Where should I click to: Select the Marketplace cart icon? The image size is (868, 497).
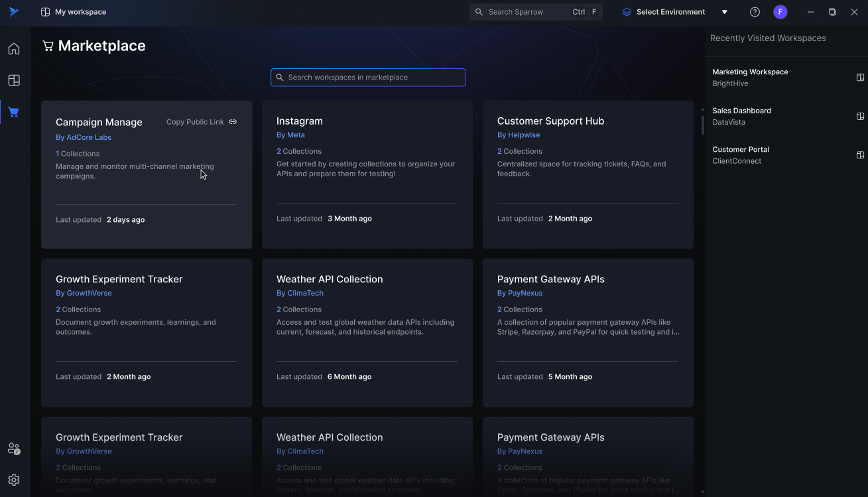coord(13,112)
